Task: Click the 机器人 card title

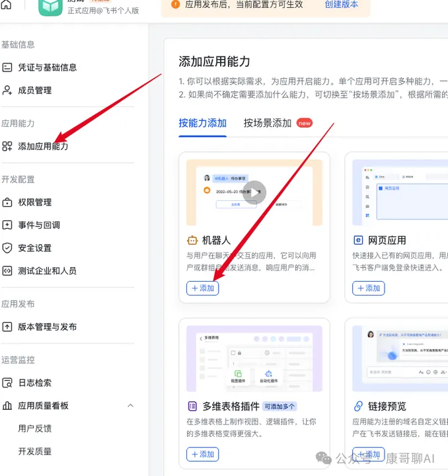Action: [216, 241]
